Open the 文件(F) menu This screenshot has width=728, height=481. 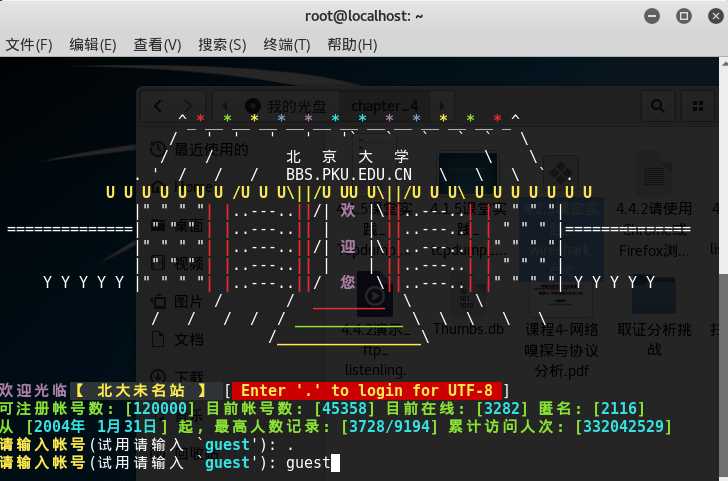[29, 45]
